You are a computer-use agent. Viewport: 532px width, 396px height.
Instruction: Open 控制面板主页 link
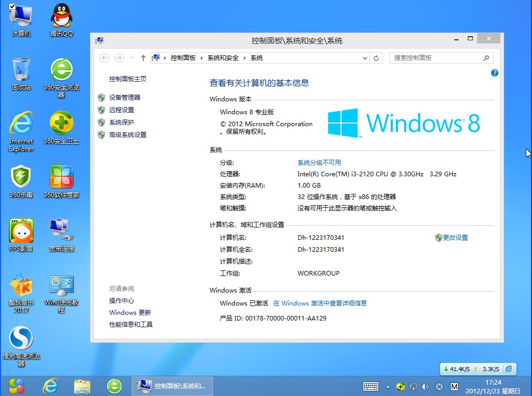tap(128, 79)
